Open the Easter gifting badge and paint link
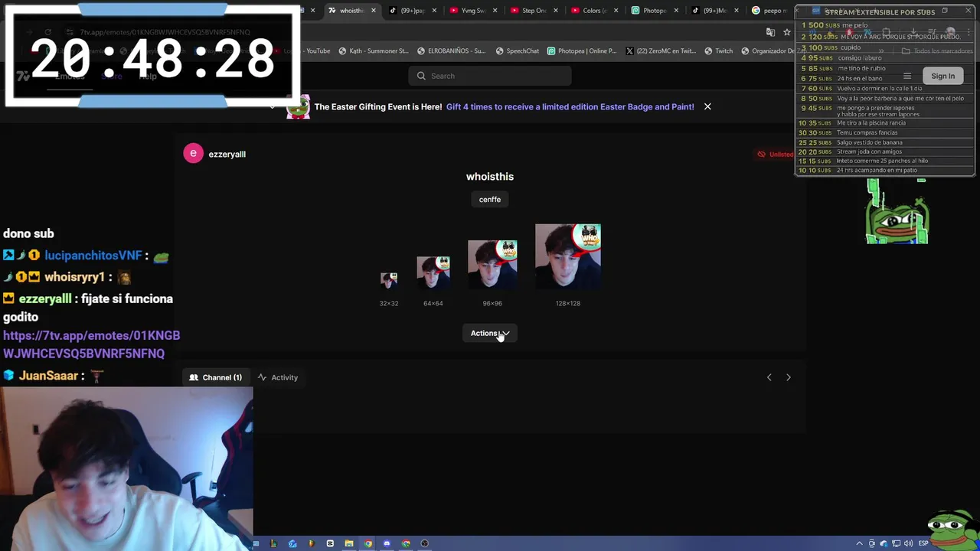This screenshot has width=980, height=551. pyautogui.click(x=570, y=107)
